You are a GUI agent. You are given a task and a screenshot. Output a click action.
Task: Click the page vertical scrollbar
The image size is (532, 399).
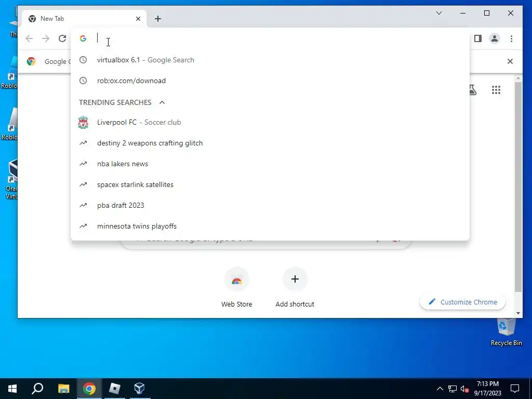[x=518, y=187]
